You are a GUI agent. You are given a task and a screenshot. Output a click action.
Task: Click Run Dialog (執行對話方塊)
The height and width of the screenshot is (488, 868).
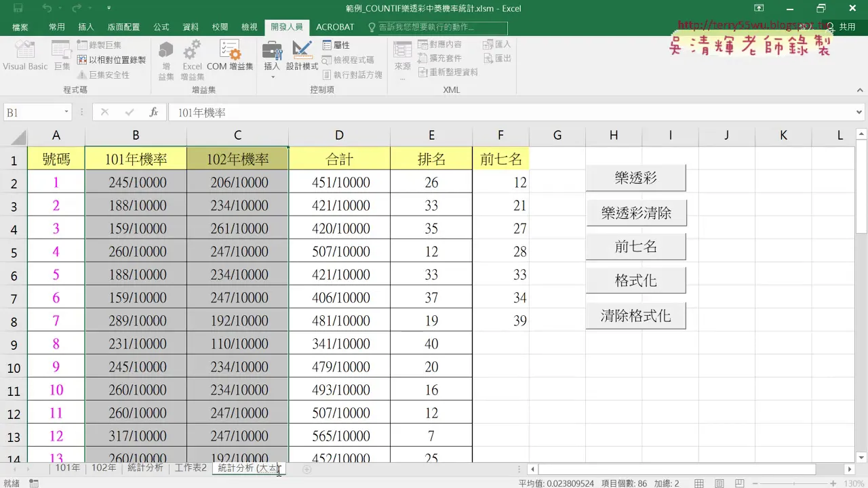tap(353, 75)
